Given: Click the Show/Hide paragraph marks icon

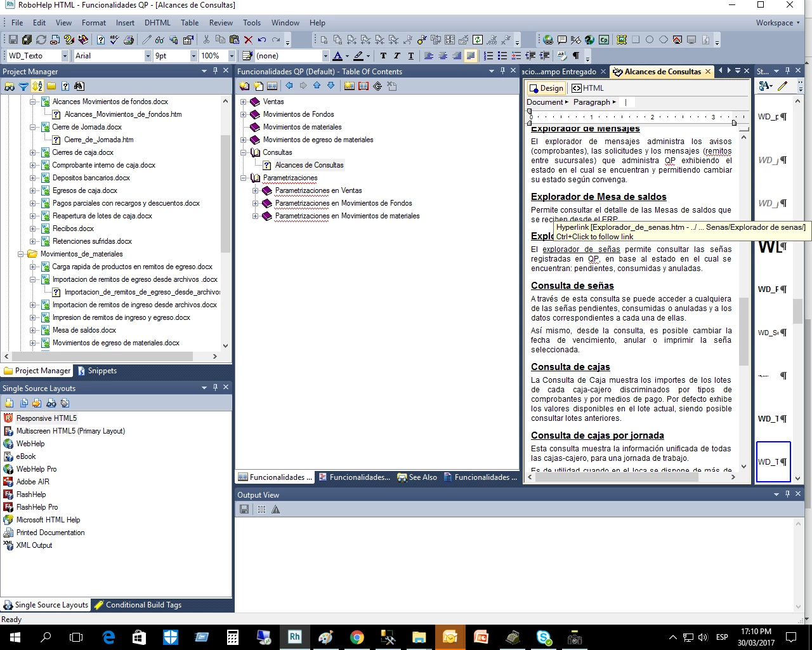Looking at the screenshot, I should [576, 56].
